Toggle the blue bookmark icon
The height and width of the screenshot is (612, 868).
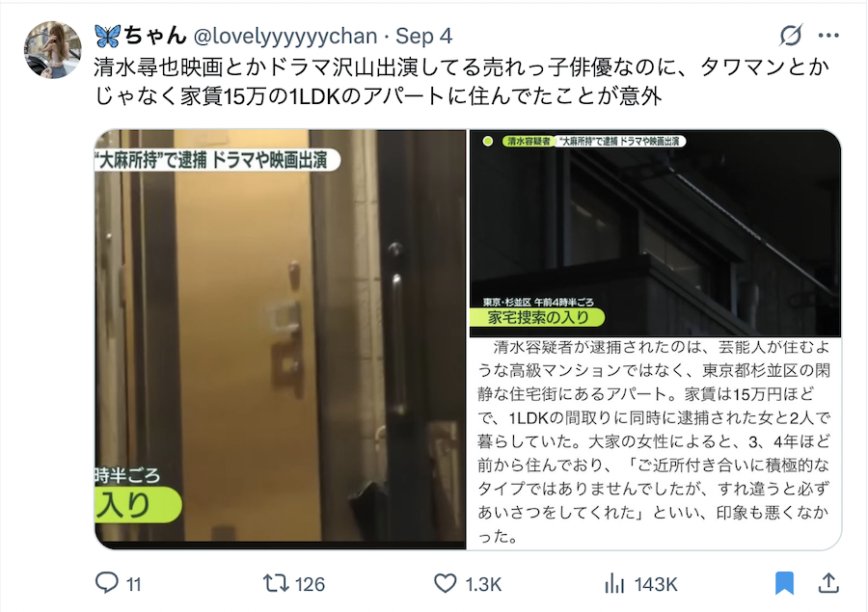(784, 583)
